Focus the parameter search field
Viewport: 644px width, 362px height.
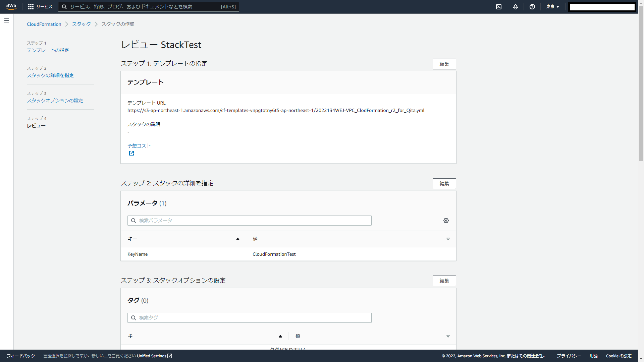[250, 221]
